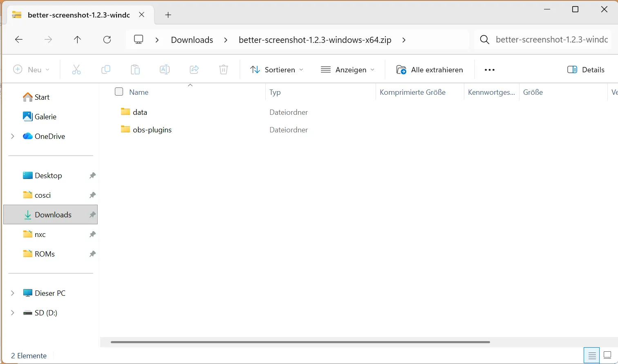The image size is (618, 364).
Task: Click the data folder icon
Action: pos(125,112)
